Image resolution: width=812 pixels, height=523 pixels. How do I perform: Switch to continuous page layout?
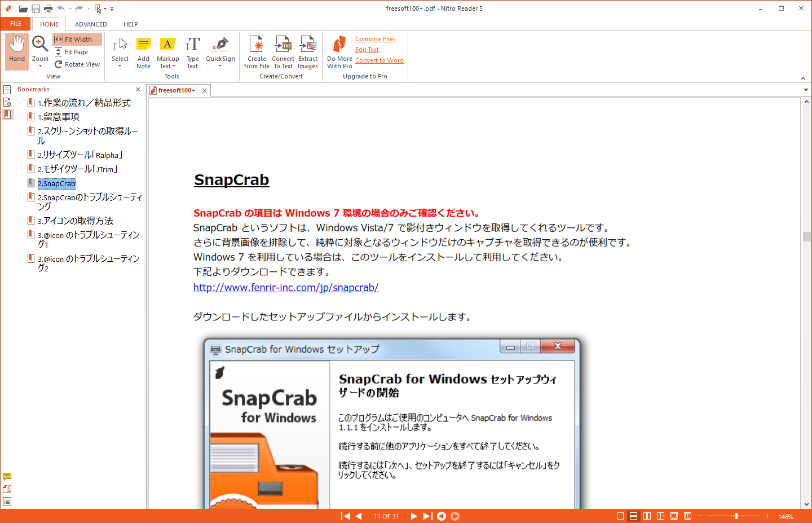pos(633,516)
